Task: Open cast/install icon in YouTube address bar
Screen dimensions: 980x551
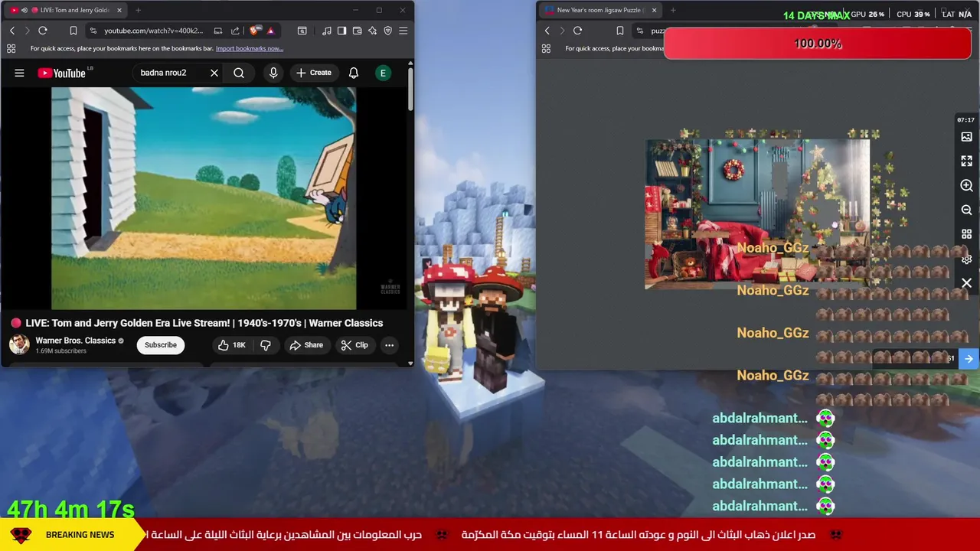Action: (218, 31)
